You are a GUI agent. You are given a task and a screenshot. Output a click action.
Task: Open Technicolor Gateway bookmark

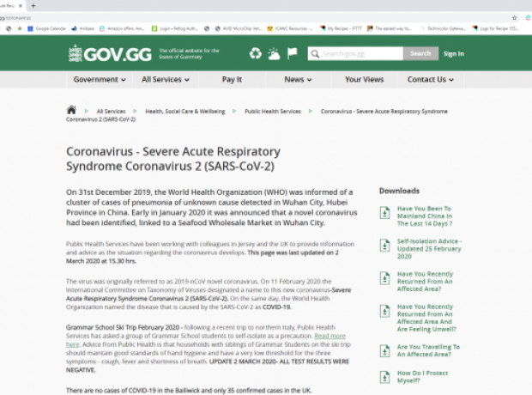[x=443, y=28]
